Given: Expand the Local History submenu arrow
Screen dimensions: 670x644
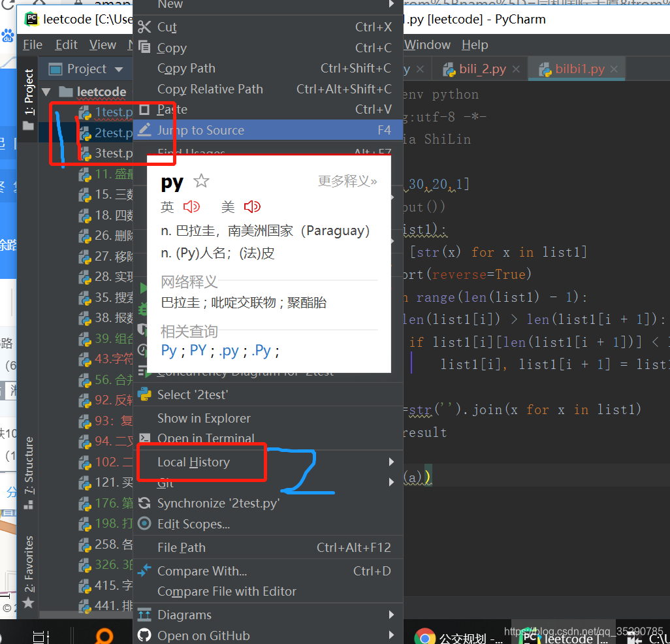Looking at the screenshot, I should coord(391,462).
